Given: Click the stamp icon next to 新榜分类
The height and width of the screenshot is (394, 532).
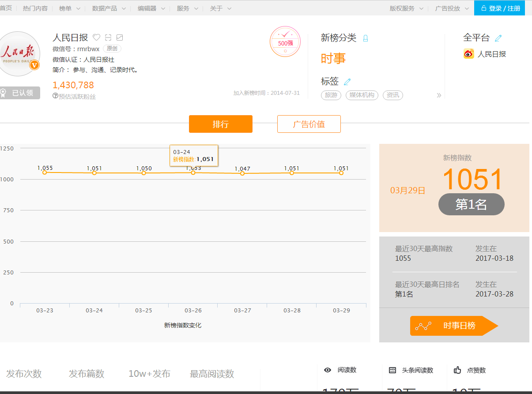Looking at the screenshot, I should pos(366,38).
